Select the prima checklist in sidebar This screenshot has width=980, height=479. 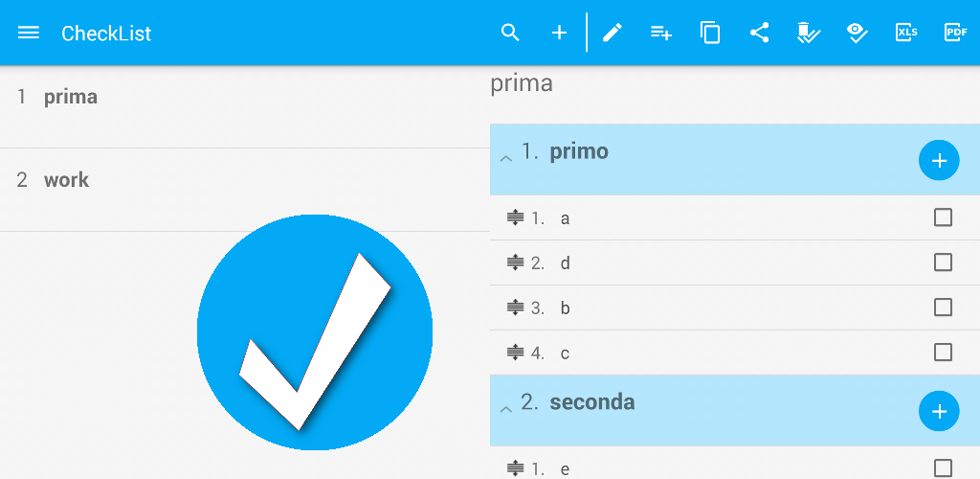pyautogui.click(x=71, y=97)
